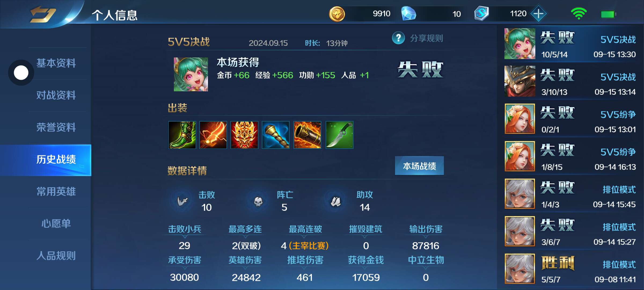Click the 本场战绩 button

419,166
